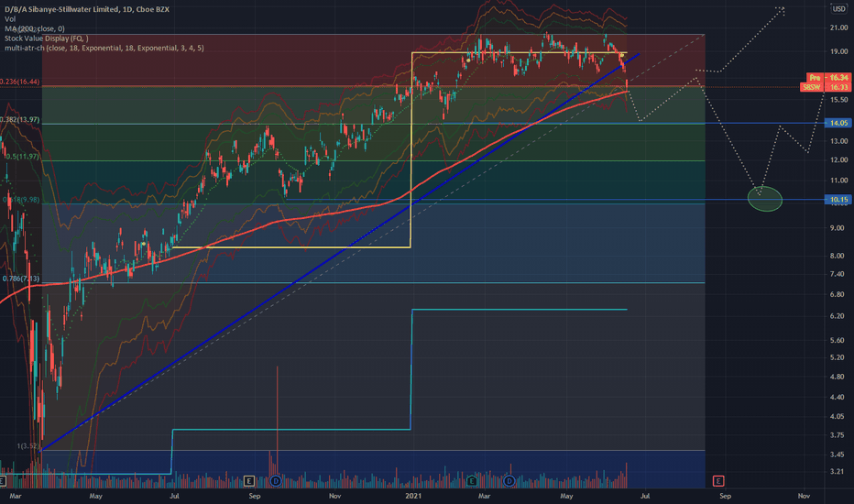Open the red upcoming earnings marker

coord(718,480)
